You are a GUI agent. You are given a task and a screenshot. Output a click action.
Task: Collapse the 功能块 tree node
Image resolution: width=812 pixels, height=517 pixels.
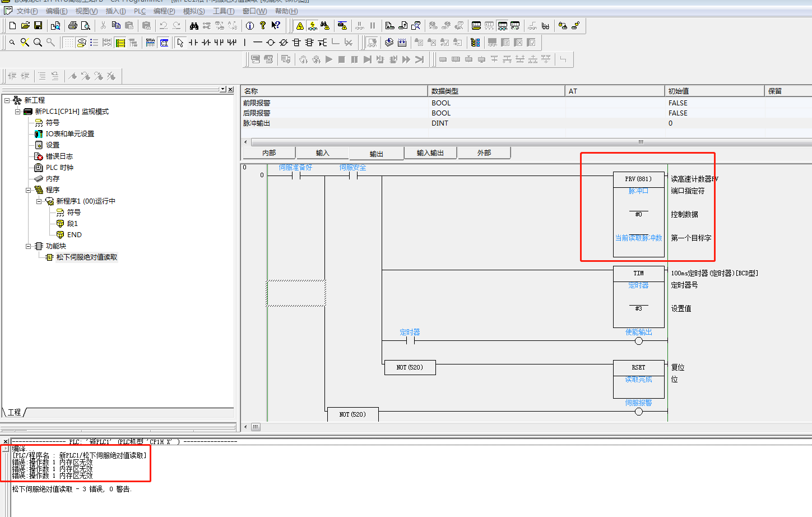coord(28,246)
